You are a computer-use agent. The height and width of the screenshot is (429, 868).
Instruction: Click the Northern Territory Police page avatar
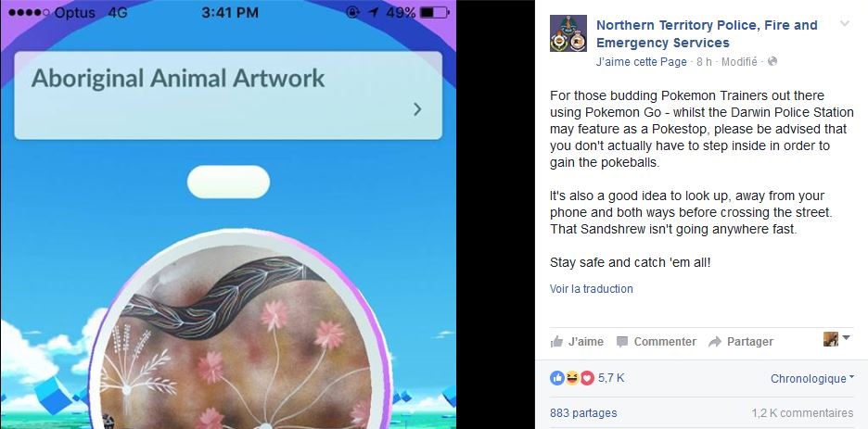click(568, 33)
